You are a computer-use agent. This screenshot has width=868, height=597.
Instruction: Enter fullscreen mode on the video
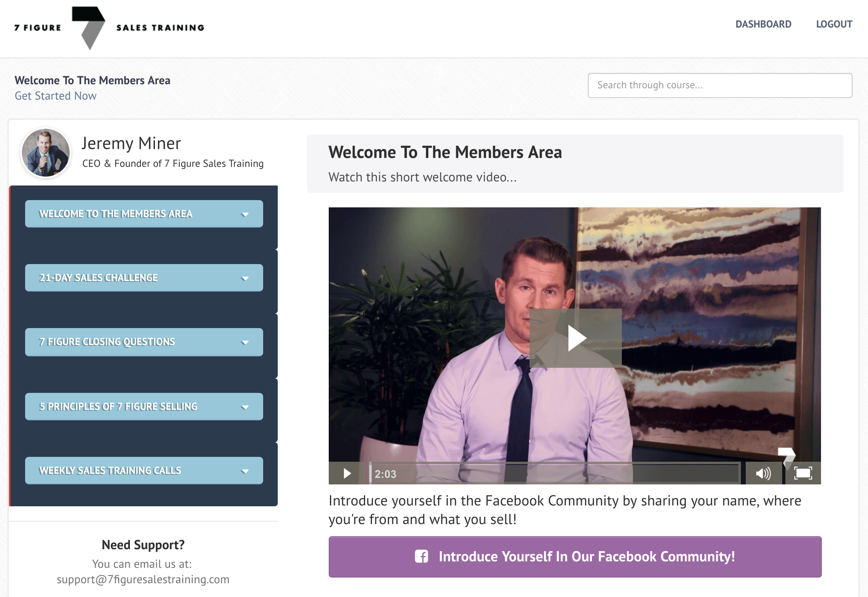803,473
